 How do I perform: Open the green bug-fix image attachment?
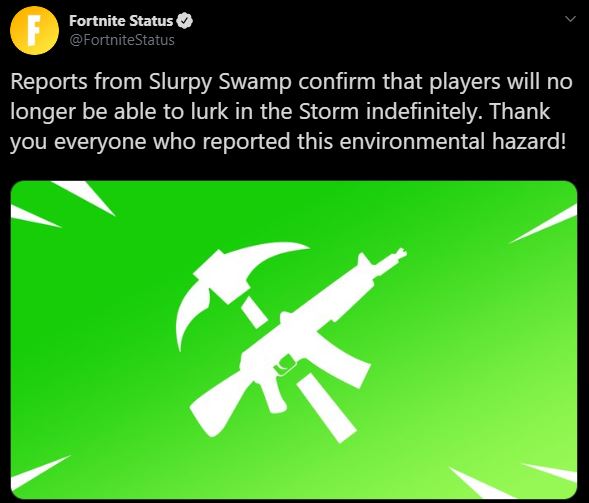(294, 340)
